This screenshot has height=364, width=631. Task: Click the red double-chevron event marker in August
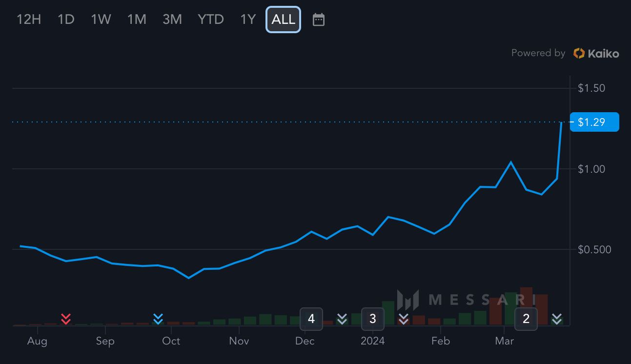[66, 319]
